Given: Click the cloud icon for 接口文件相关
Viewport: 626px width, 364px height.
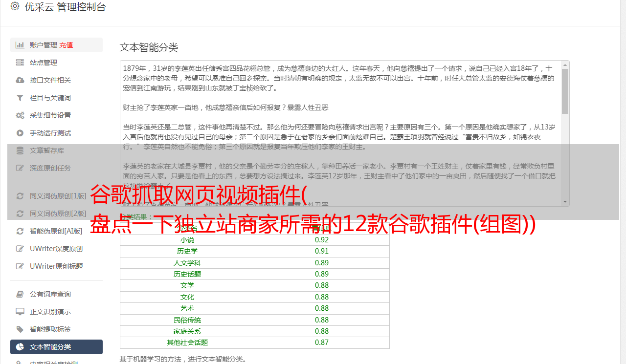Looking at the screenshot, I should pyautogui.click(x=20, y=80).
